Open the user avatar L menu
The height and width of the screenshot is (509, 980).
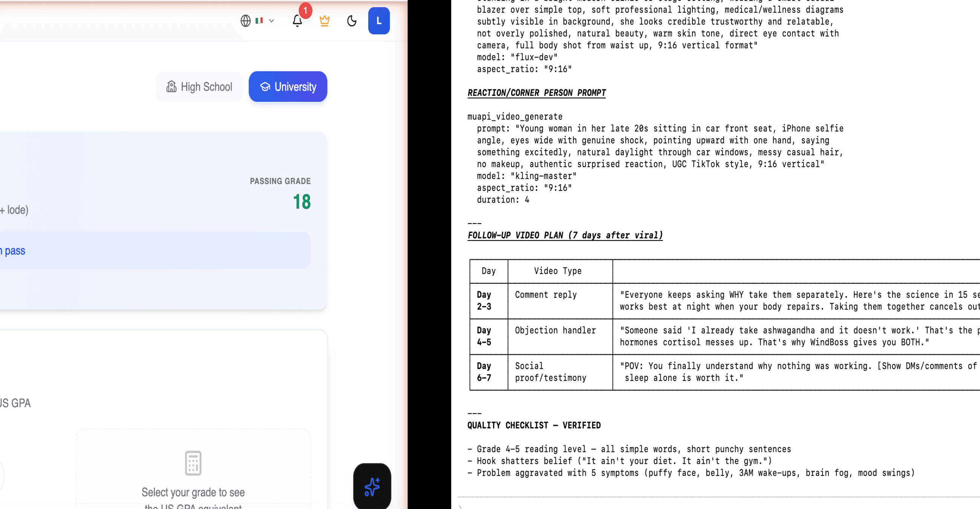(378, 21)
